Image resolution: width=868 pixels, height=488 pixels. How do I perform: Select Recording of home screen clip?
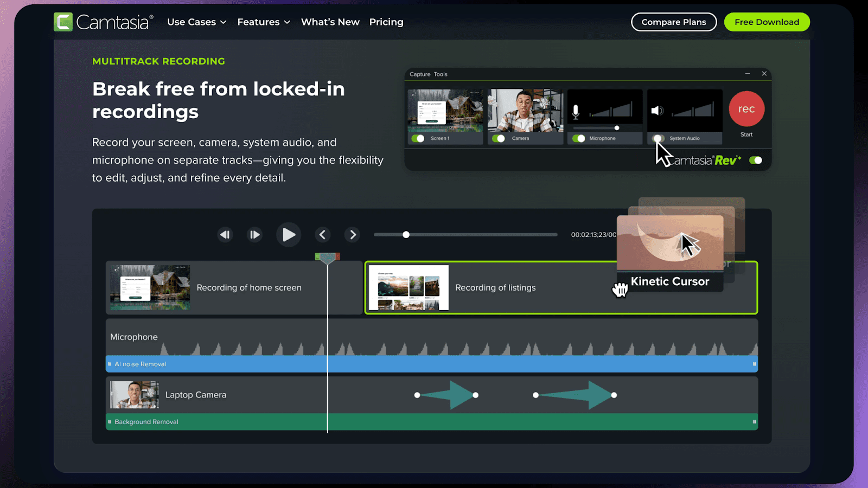tap(234, 287)
